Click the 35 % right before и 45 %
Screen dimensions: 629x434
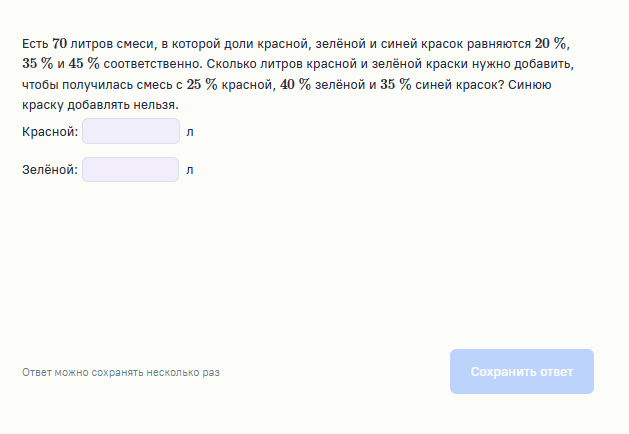point(36,64)
